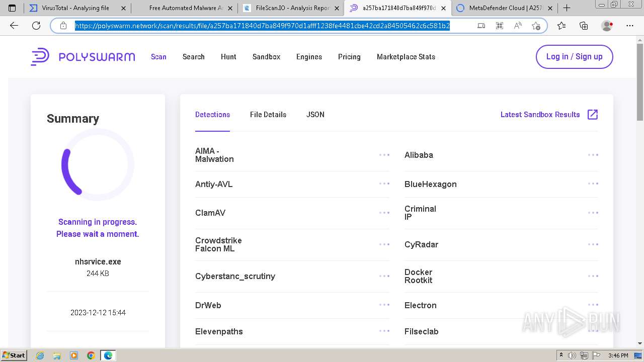The image size is (644, 362).
Task: Open Latest Sandbox Results link
Action: coord(540,115)
